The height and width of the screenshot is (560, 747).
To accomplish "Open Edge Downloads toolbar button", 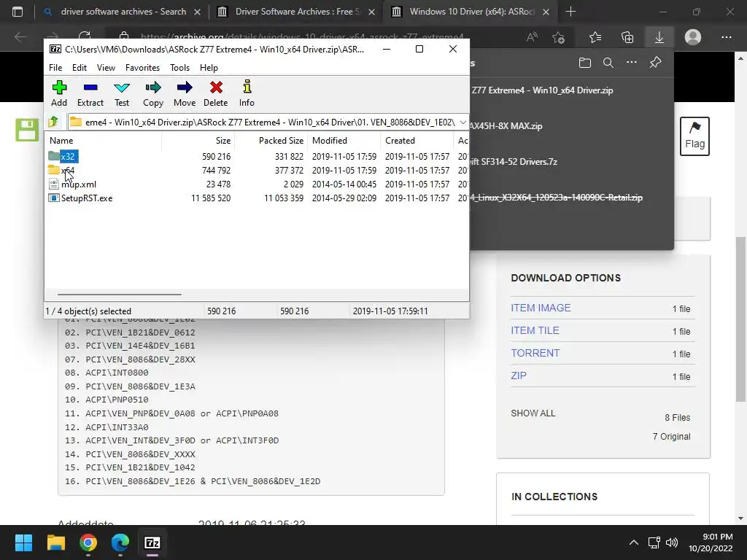I will [659, 37].
